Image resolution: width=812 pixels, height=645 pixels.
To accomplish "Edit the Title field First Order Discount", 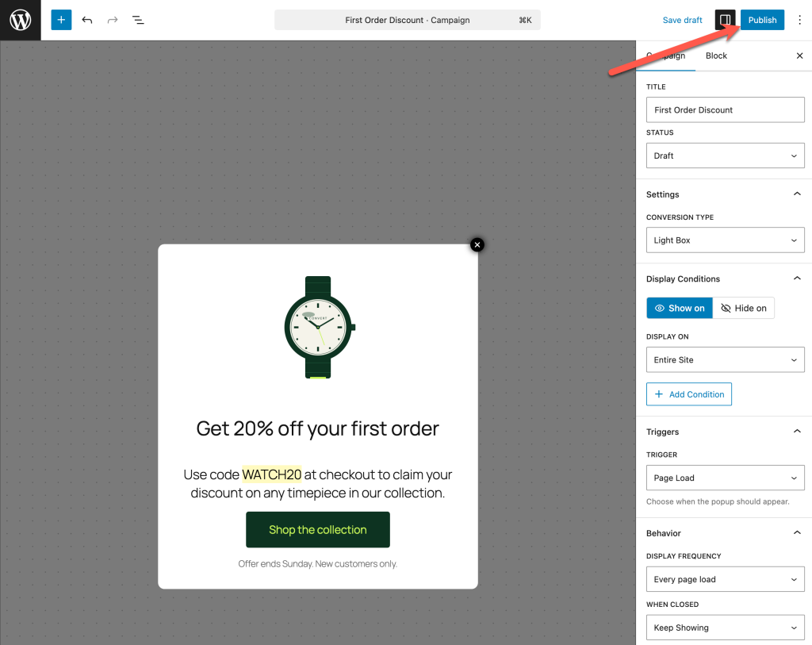I will 725,109.
